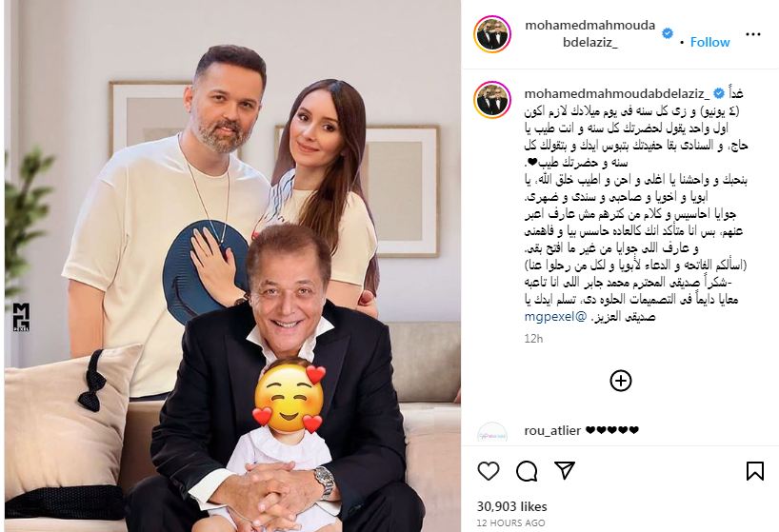Open comments with the speech bubble icon
Viewport: 779px width, 532px height.
click(526, 471)
